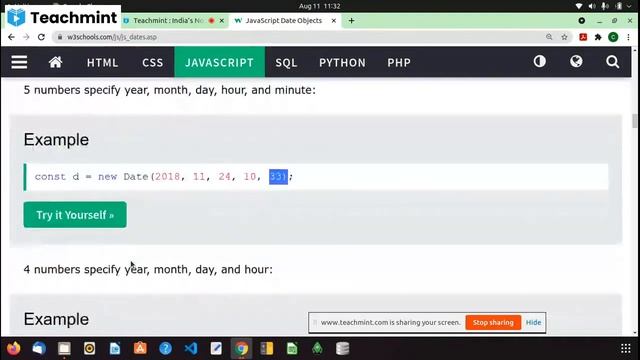Click the volume speaker icon
The image size is (640, 360).
tap(592, 6)
